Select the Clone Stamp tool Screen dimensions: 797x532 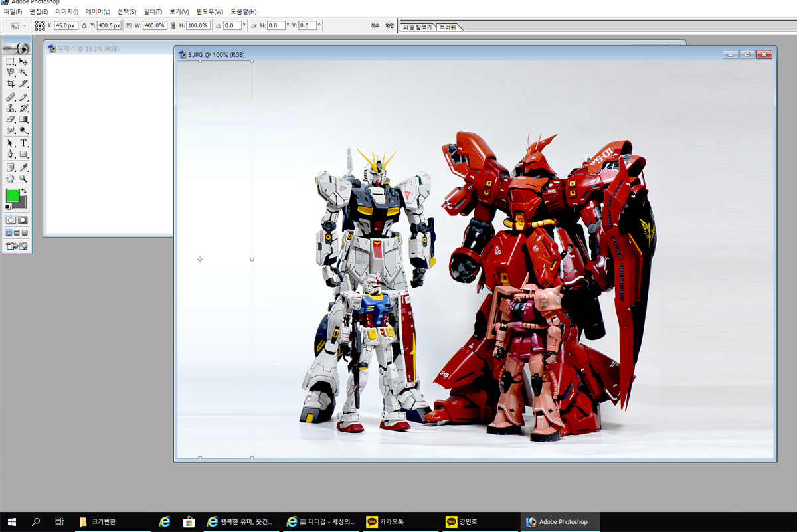(x=11, y=108)
